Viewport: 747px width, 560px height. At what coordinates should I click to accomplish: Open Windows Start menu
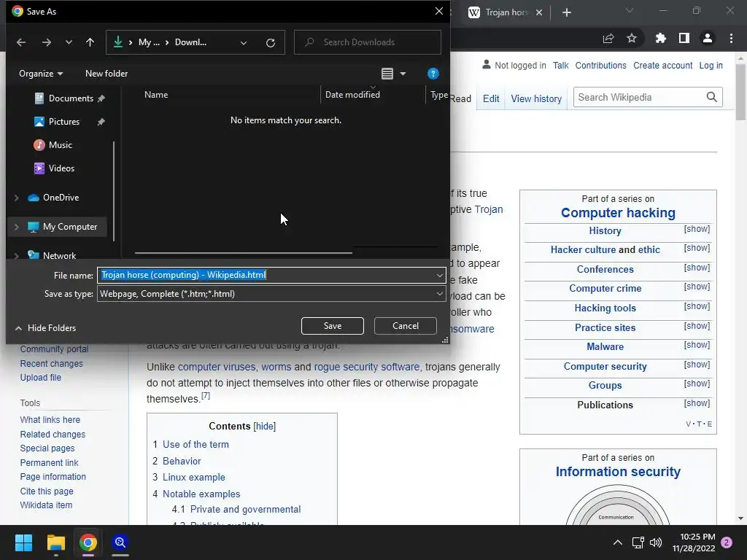23,542
